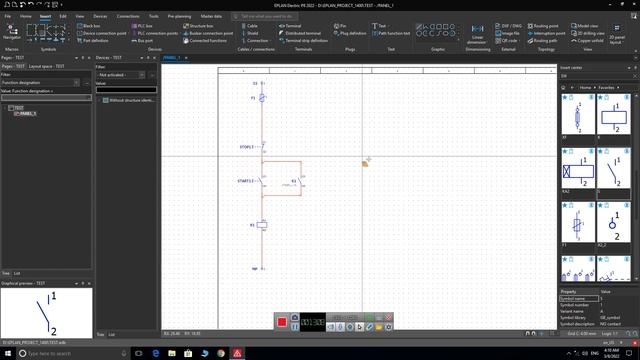The height and width of the screenshot is (360, 640).
Task: Import a DXF / DWG file
Action: (509, 26)
